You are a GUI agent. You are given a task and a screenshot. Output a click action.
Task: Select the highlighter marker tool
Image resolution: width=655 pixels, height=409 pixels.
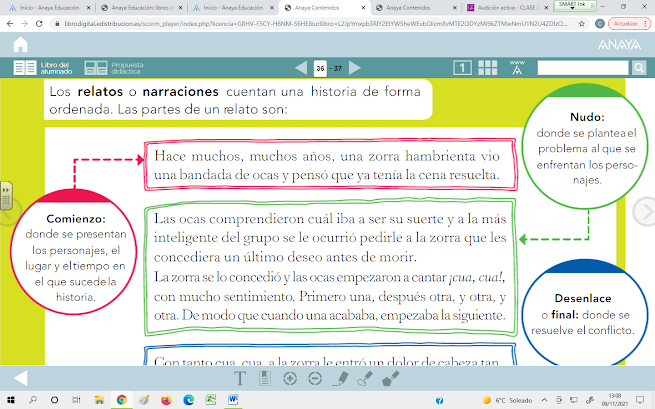[365, 379]
